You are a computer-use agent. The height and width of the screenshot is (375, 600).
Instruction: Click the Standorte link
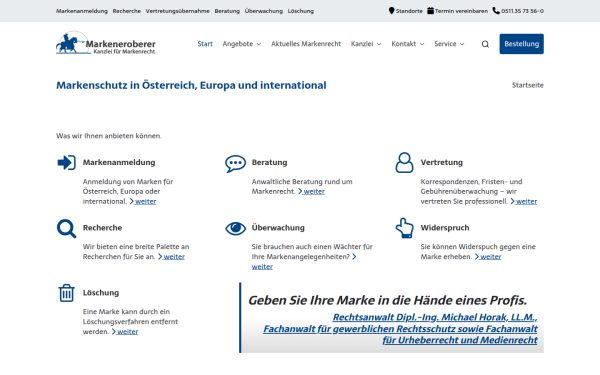click(409, 11)
